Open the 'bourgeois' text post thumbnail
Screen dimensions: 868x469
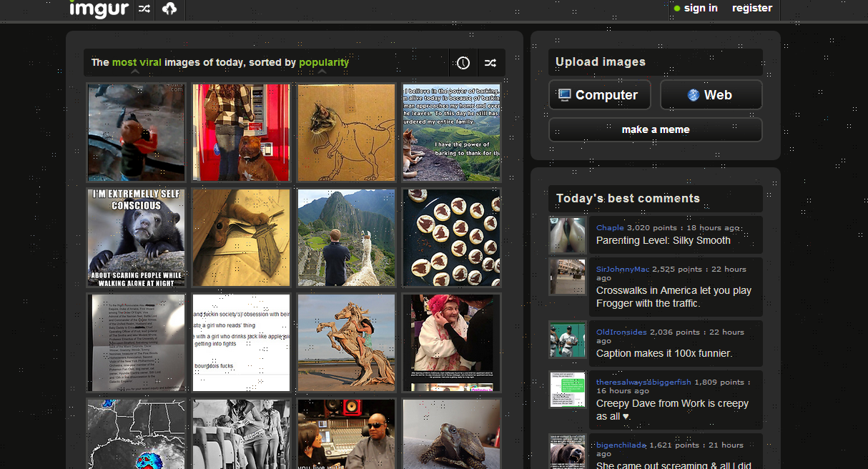click(241, 342)
